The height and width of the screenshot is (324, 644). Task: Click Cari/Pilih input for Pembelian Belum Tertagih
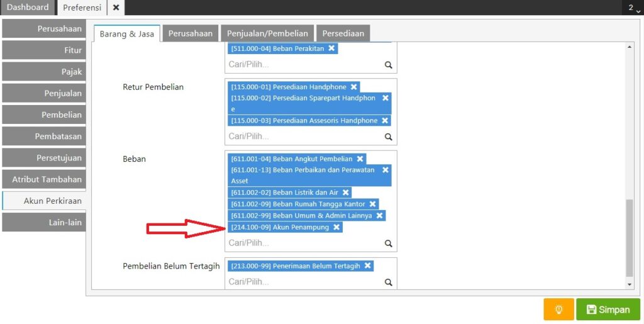point(305,282)
